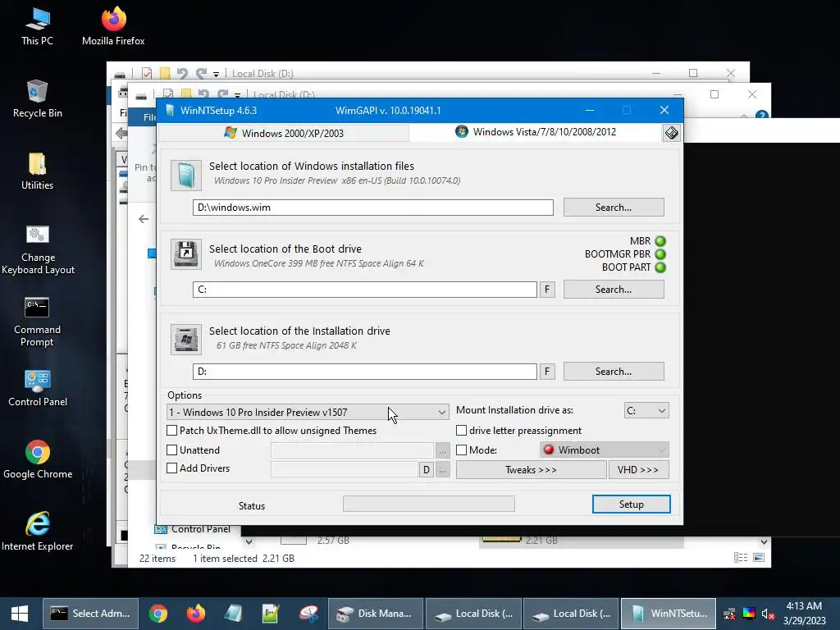Enable Patch UxTheme.dll checkbox
This screenshot has width=840, height=630.
coord(172,430)
